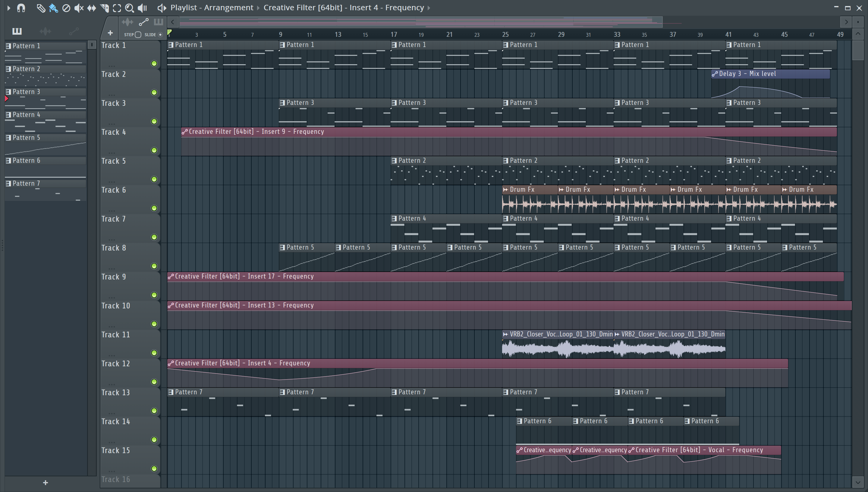
Task: Click the picker panel scrollbar thumb
Action: [92, 45]
